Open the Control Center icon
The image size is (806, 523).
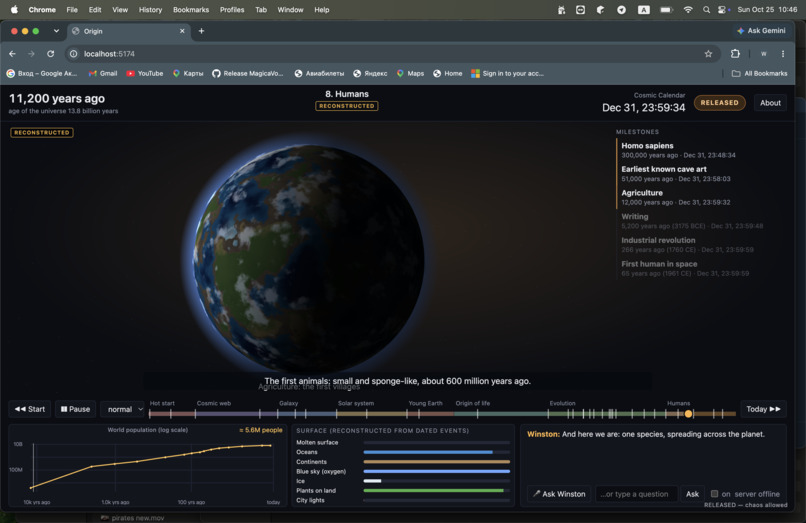click(x=723, y=9)
